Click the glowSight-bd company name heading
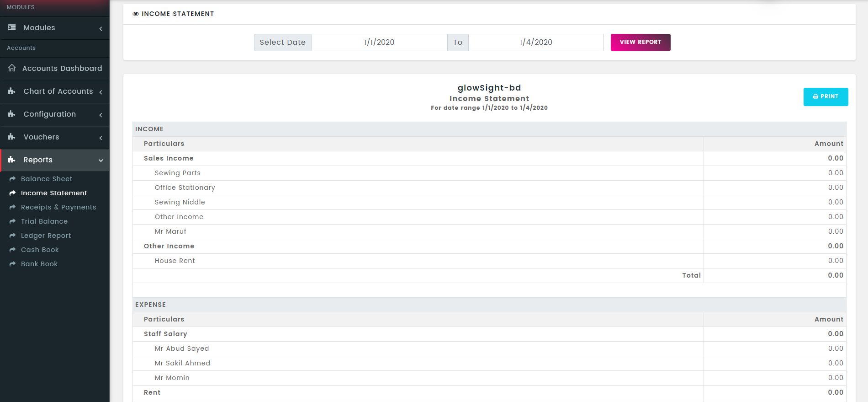Viewport: 868px width, 402px height. click(489, 88)
